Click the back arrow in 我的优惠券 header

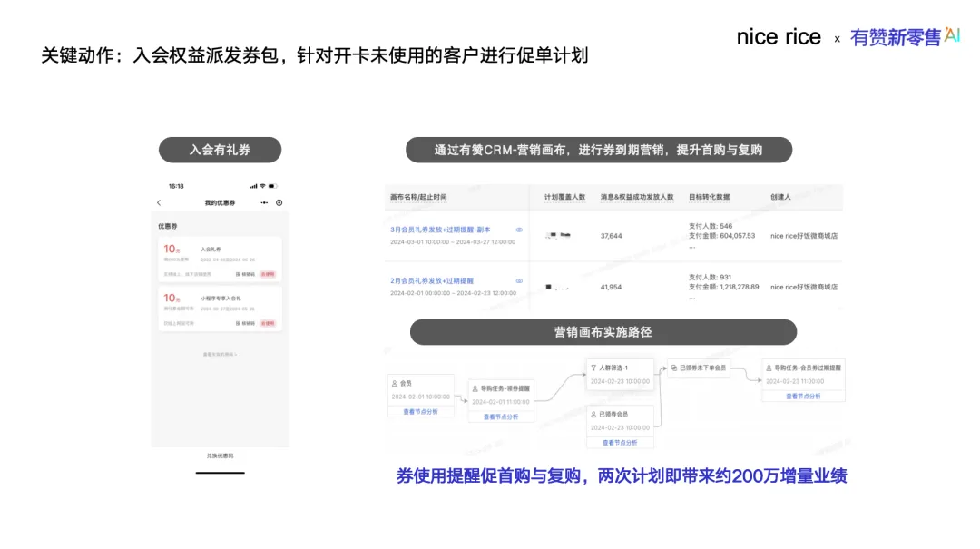(158, 202)
